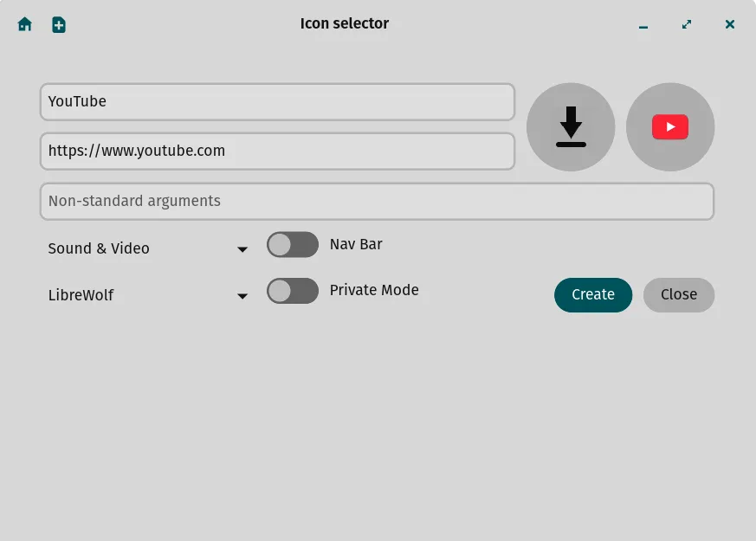756x541 pixels.
Task: Open the LibreWolf browser dropdown
Action: [x=147, y=295]
